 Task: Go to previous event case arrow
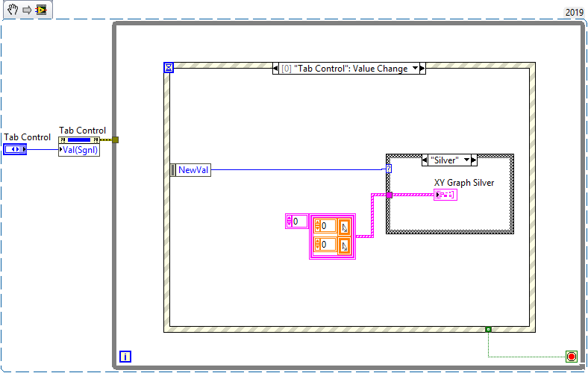(275, 69)
